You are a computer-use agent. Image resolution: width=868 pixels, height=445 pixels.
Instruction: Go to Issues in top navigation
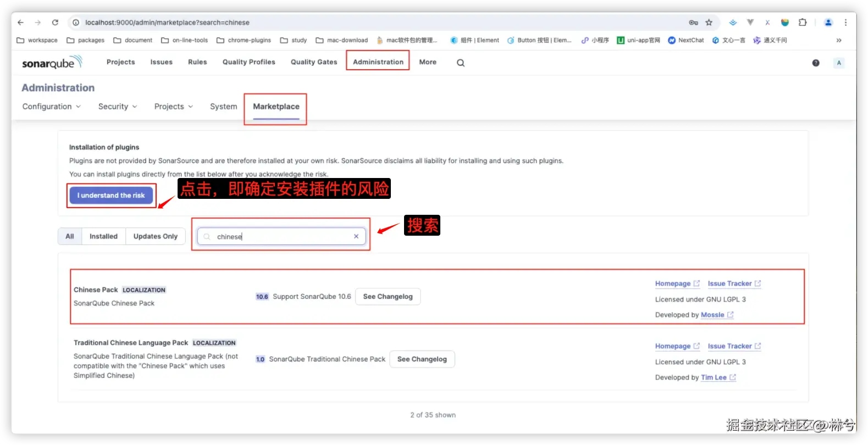coord(162,62)
